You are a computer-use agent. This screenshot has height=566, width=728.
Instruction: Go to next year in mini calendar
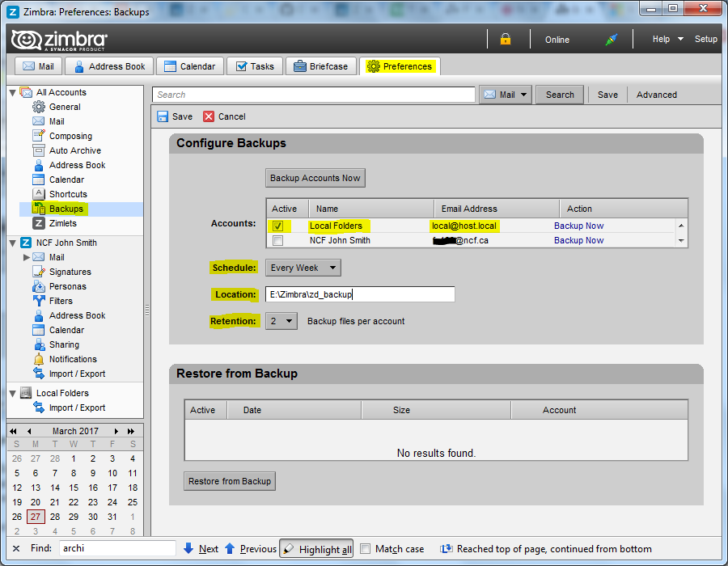coord(131,431)
